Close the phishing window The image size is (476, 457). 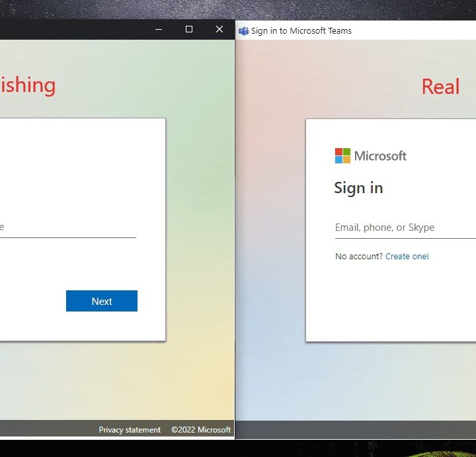point(219,29)
